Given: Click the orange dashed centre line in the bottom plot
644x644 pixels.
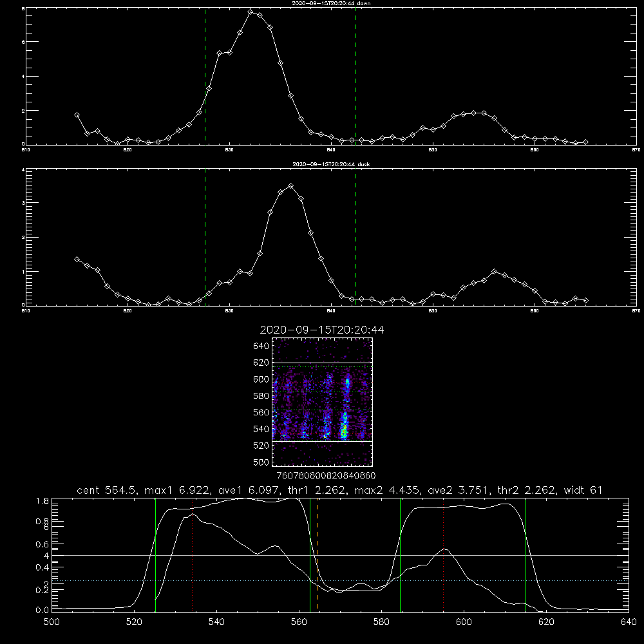Looking at the screenshot, I should click(318, 555).
